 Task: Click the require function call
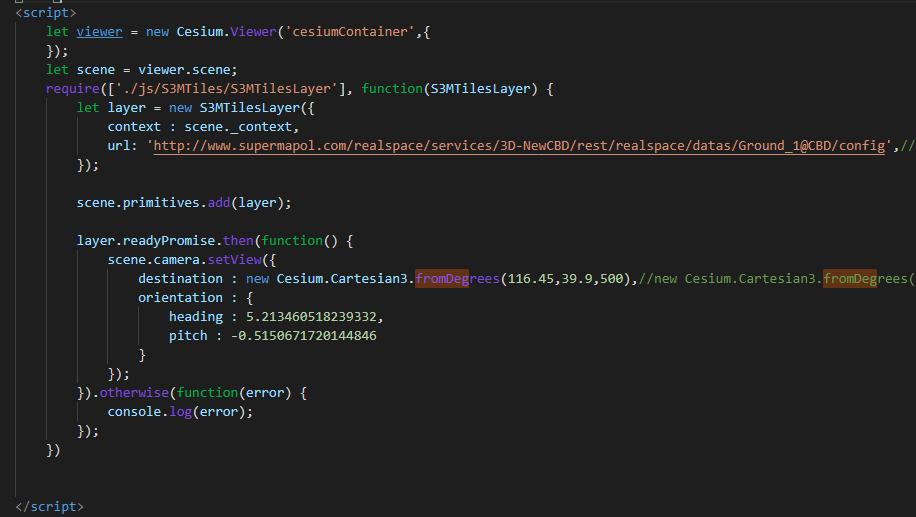73,89
